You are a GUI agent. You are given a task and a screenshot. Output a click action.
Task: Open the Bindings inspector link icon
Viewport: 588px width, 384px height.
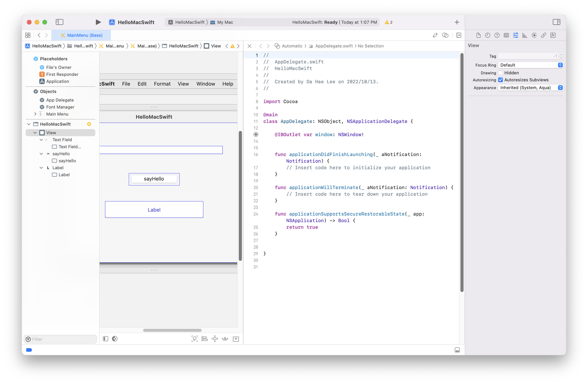click(543, 35)
